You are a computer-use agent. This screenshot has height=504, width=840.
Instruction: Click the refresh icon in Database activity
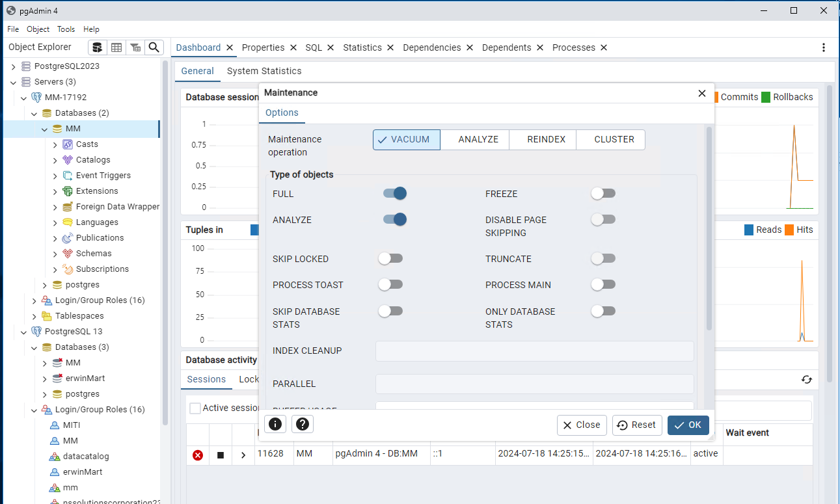coord(807,380)
